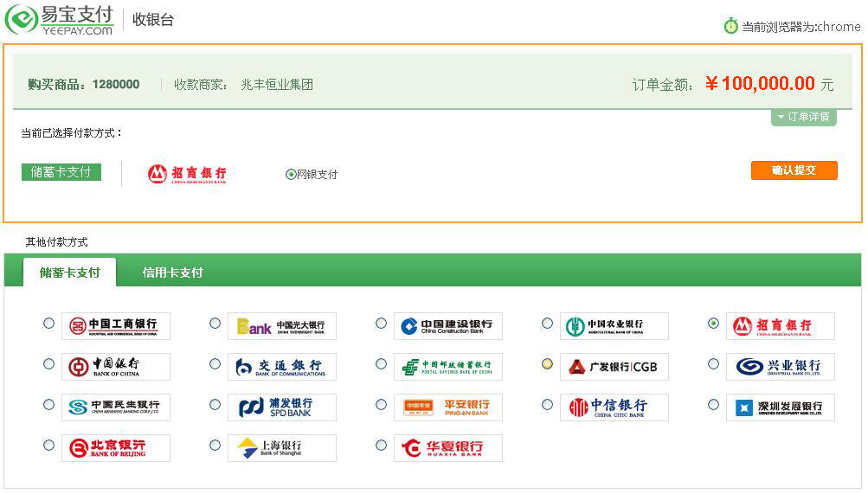Choose the Shenzhen Development Bank logo
The height and width of the screenshot is (494, 868).
(x=780, y=407)
